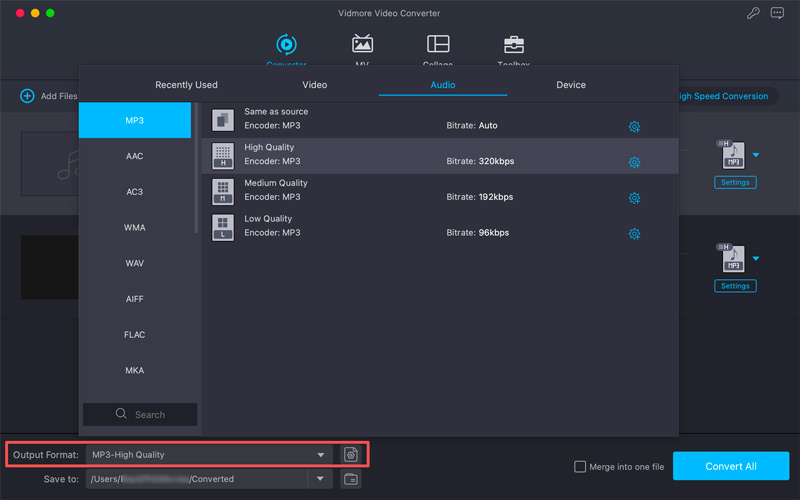This screenshot has width=800, height=500.
Task: Expand the Save to path dropdown arrow
Action: (320, 479)
